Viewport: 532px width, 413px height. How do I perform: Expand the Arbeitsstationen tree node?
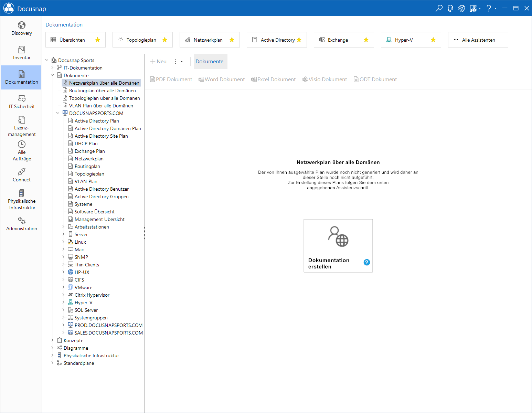[63, 227]
